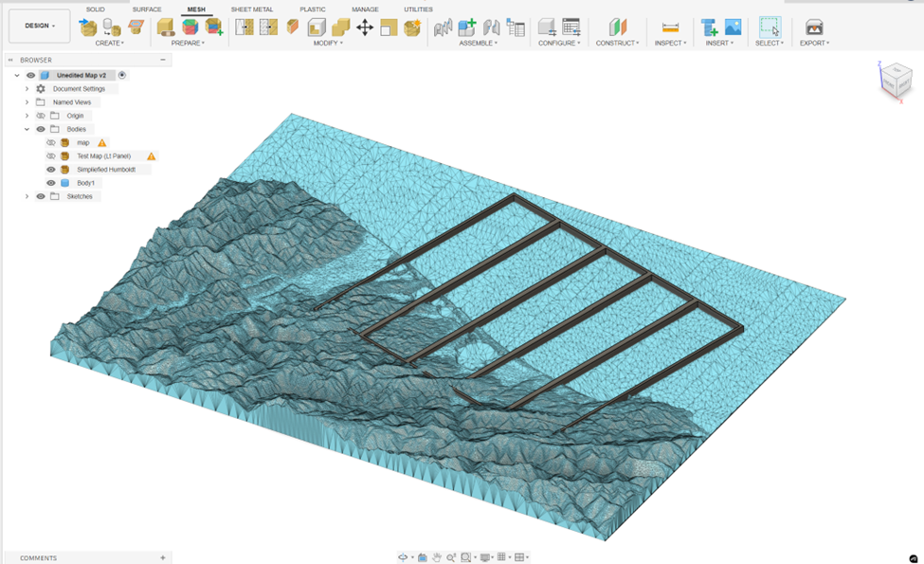Viewport: 924px width, 564px height.
Task: Click the Insert Mesh icon in Create
Action: pos(88,27)
